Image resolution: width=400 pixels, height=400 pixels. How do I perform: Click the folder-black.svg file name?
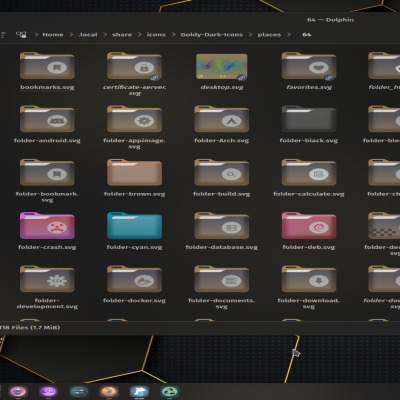pyautogui.click(x=309, y=141)
